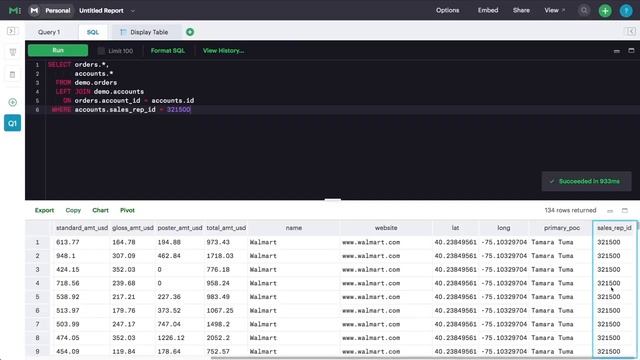Screen dimensions: 640x360
Task: Toggle the right panel collapse icon
Action: pyautogui.click(x=631, y=31)
